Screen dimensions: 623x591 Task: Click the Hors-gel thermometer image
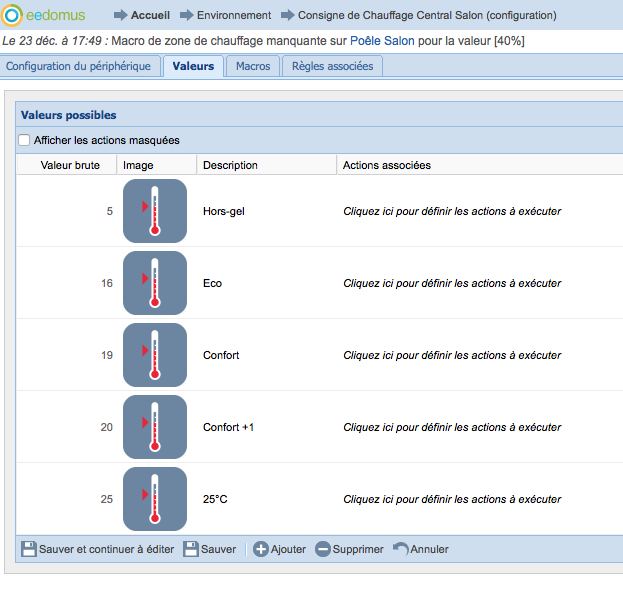tap(154, 211)
